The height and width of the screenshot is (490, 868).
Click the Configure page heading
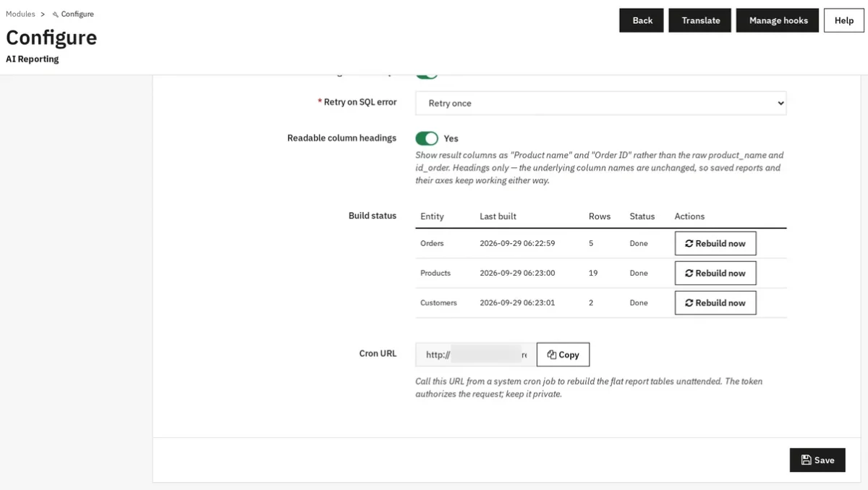[51, 38]
